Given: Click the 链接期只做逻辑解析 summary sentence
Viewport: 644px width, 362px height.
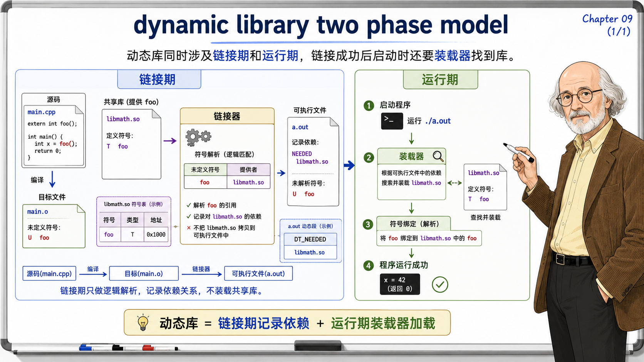Looking at the screenshot, I should point(163,291).
